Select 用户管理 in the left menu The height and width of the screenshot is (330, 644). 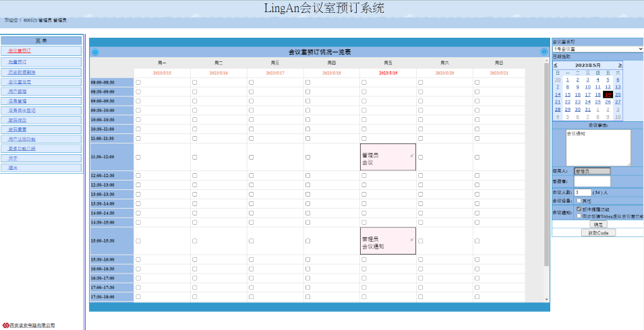(x=18, y=91)
